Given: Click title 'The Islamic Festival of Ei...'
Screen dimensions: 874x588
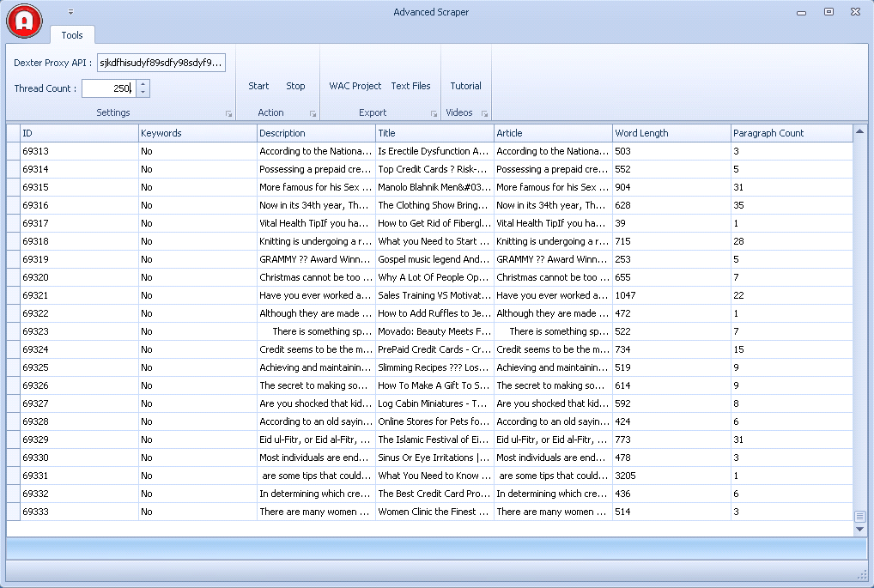Looking at the screenshot, I should click(x=434, y=439).
